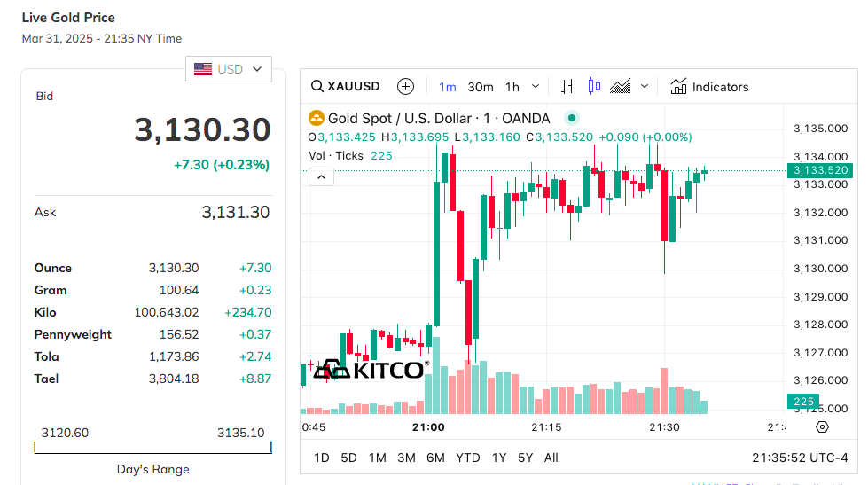Screen dimensions: 868x485
Task: Click the Day's Range bar
Action: point(152,448)
